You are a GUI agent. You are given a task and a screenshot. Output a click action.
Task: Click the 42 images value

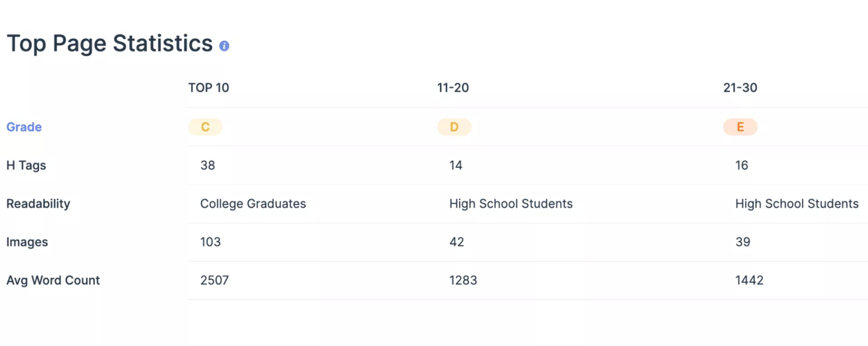pos(456,242)
